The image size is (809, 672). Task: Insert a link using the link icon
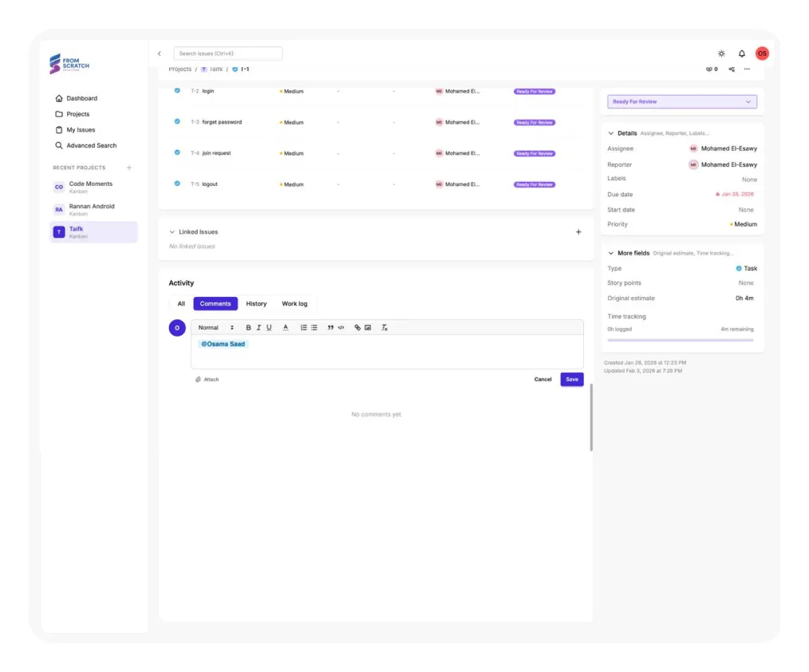click(x=357, y=328)
